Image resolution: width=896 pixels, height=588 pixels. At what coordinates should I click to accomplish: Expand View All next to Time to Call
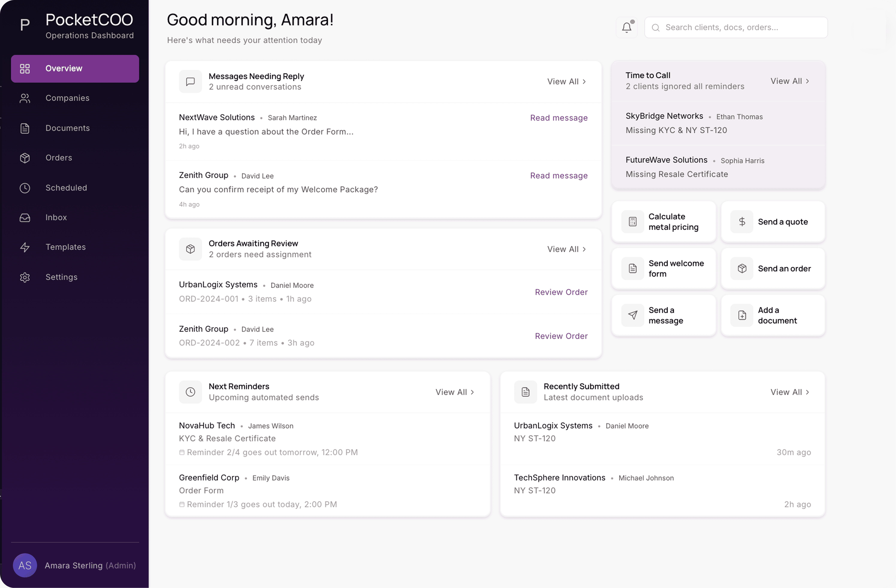pos(789,81)
